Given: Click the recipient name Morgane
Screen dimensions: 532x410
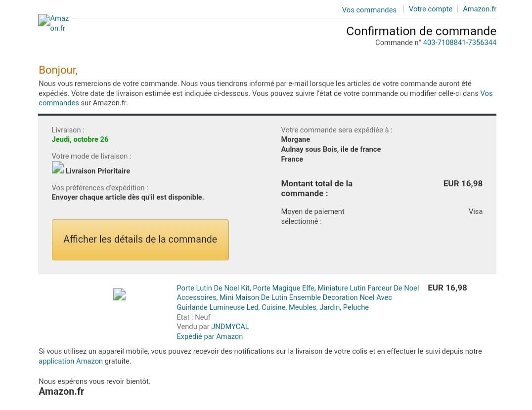Looking at the screenshot, I should pos(295,139).
